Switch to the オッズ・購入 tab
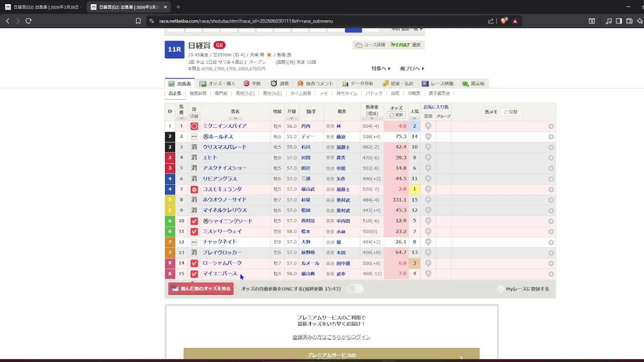 click(217, 83)
